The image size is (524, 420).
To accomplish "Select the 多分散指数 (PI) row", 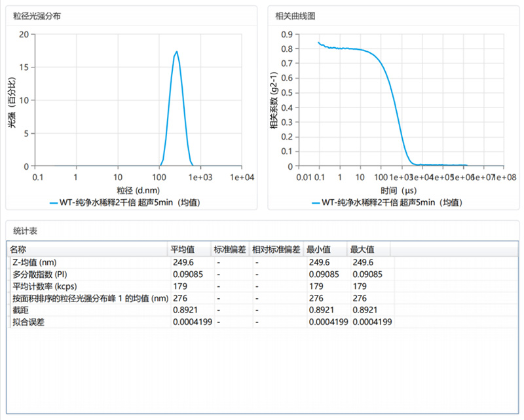I will pyautogui.click(x=39, y=275).
